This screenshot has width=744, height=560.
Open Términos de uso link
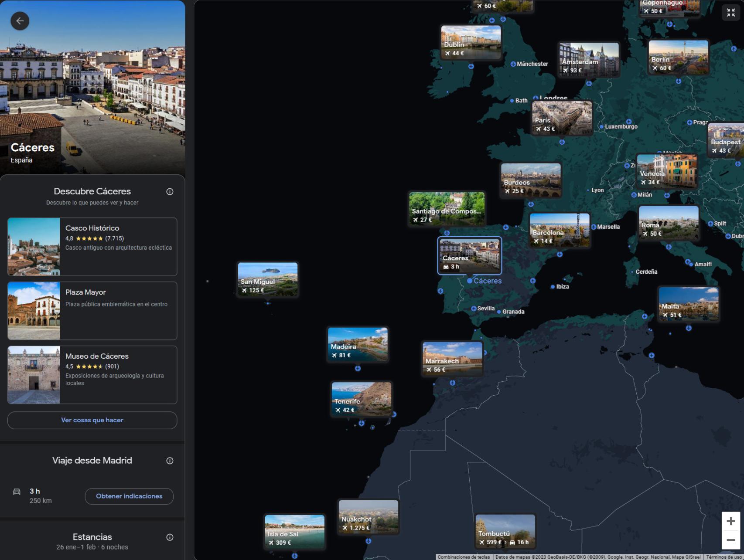(x=724, y=557)
